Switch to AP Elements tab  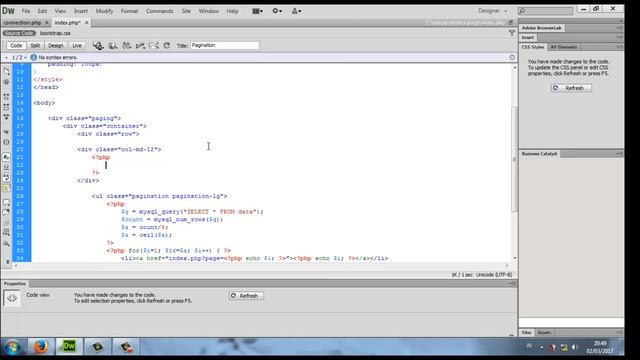(563, 47)
